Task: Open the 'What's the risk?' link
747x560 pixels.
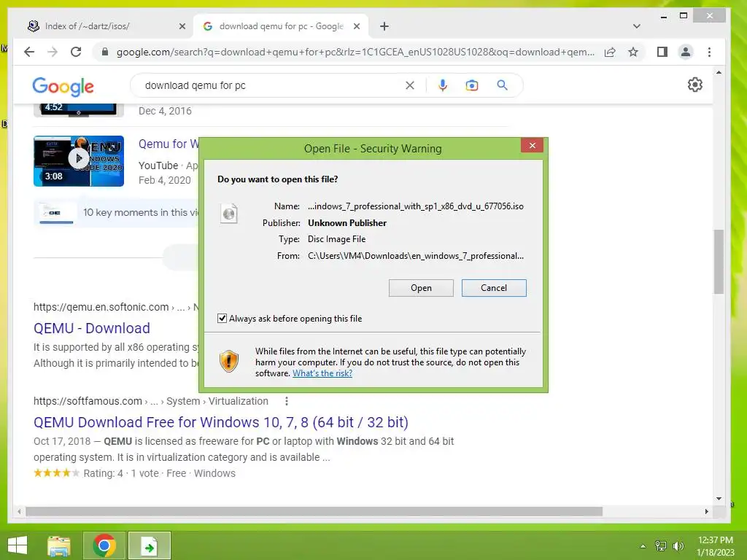Action: tap(322, 373)
